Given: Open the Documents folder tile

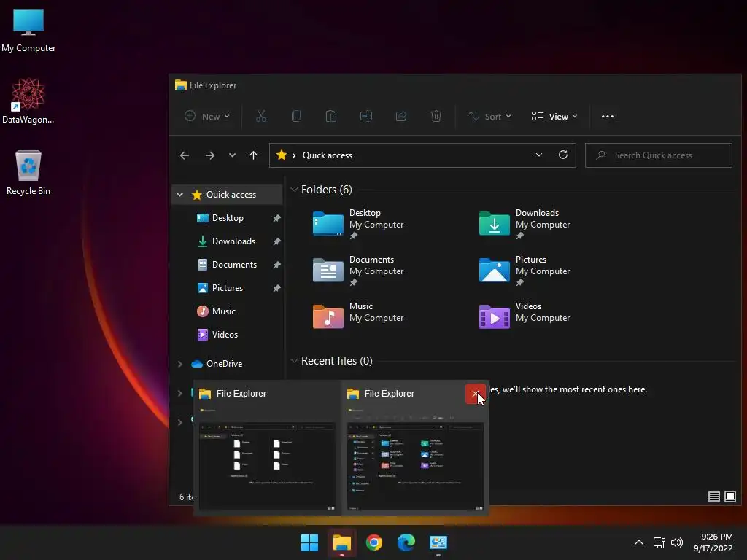Looking at the screenshot, I should pos(358,271).
